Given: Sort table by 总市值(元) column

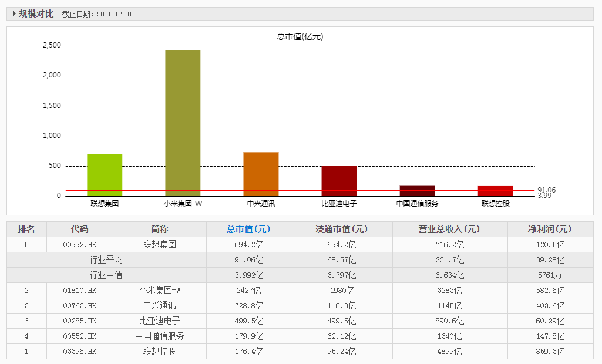Looking at the screenshot, I should coord(248,229).
